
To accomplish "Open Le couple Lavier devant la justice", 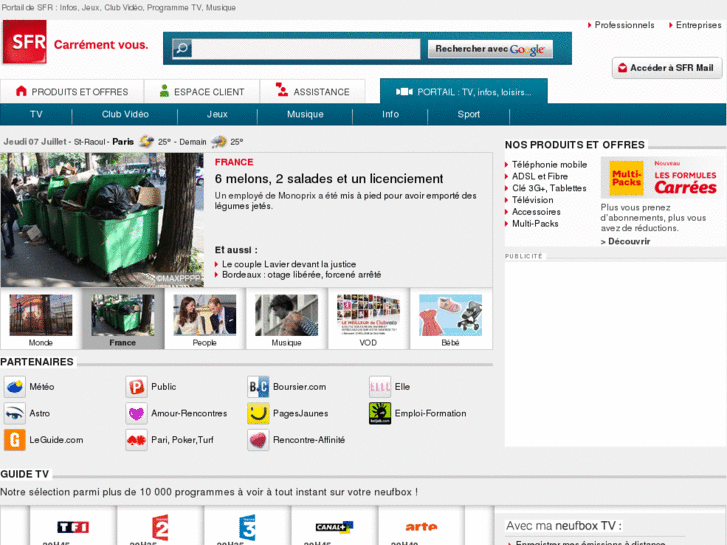I will tap(289, 264).
